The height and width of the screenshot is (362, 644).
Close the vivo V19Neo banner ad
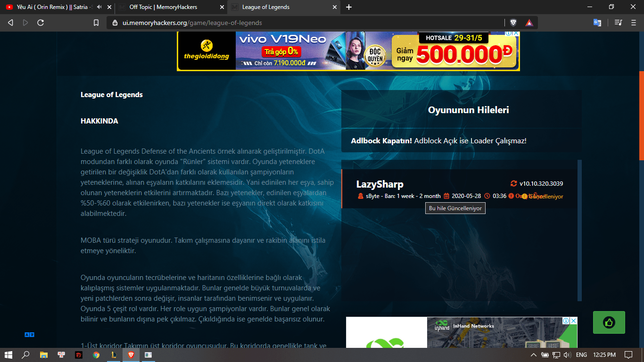[x=516, y=33]
